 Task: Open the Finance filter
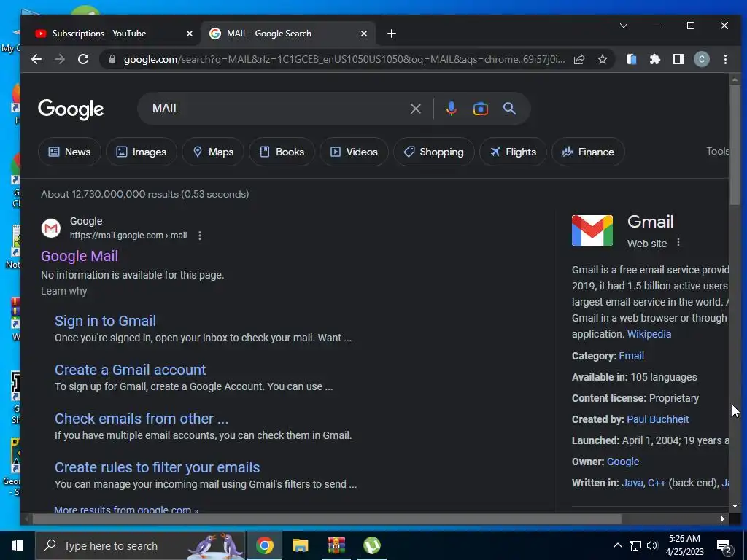[588, 152]
